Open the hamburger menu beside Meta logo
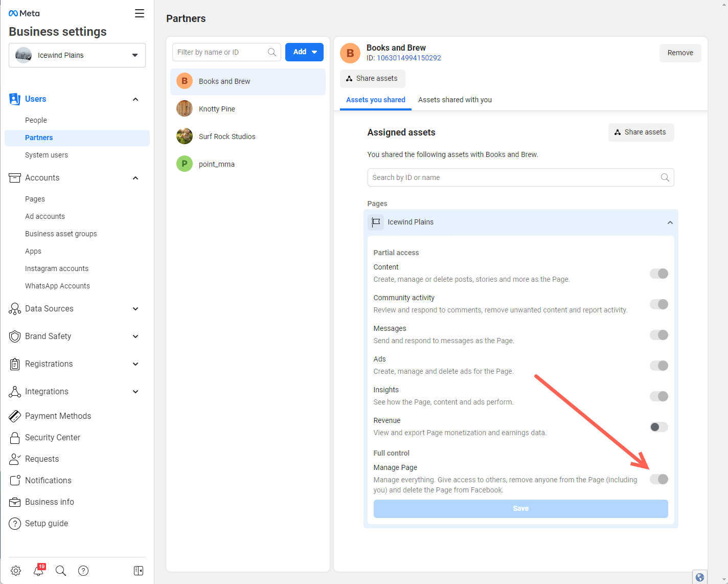728x584 pixels. click(x=139, y=13)
